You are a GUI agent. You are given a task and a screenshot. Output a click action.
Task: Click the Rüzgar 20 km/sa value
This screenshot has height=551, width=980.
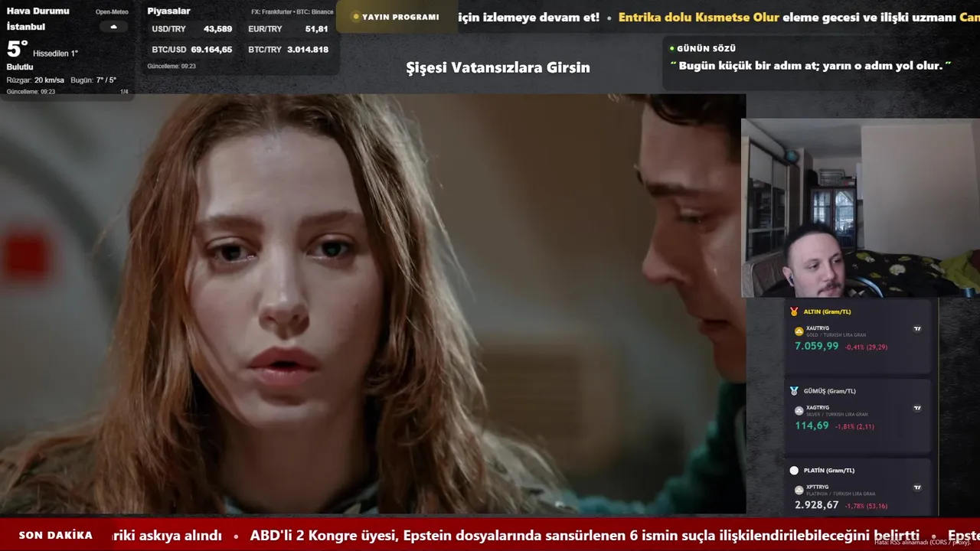[35, 80]
